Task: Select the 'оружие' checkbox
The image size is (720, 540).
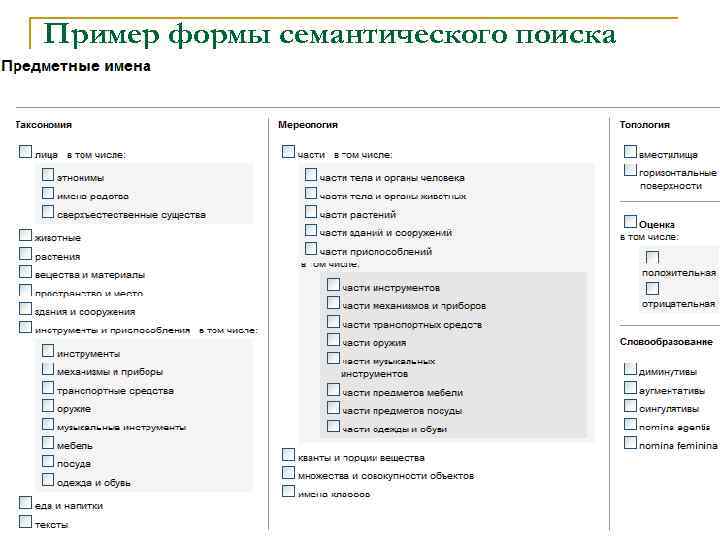Action: tap(48, 406)
